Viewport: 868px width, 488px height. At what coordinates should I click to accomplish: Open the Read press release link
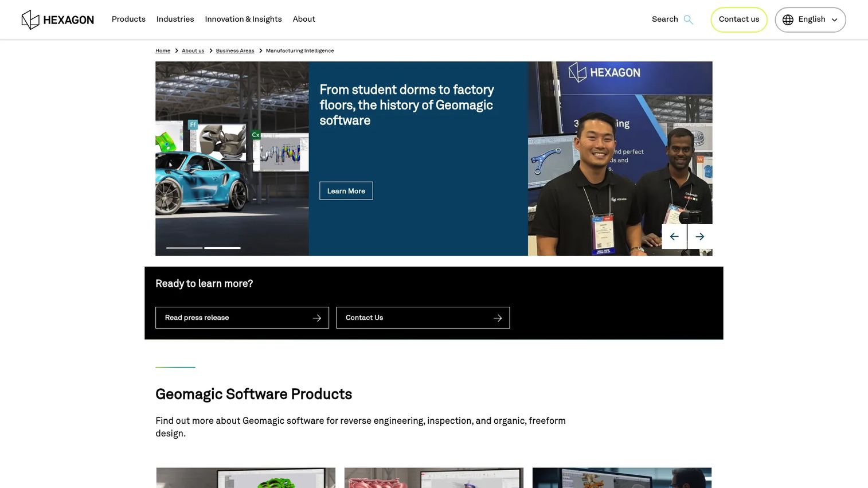click(x=242, y=318)
